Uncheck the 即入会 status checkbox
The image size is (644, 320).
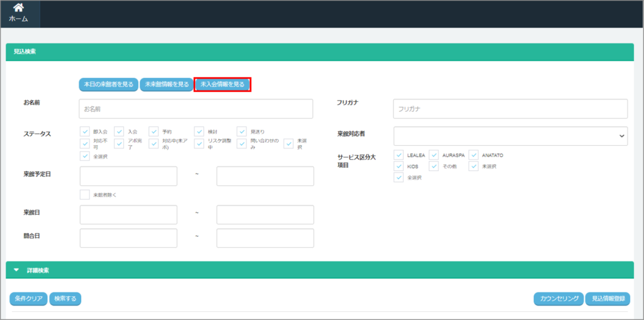tap(85, 131)
